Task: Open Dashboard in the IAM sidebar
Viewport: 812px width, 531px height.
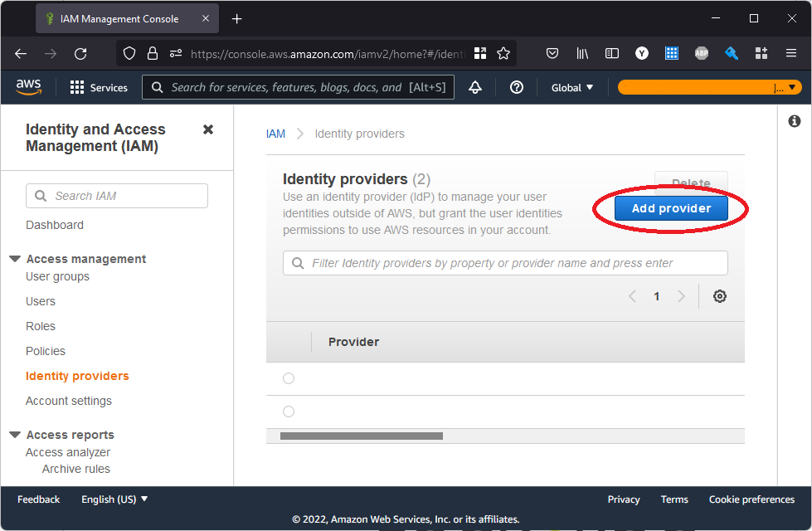Action: tap(55, 226)
